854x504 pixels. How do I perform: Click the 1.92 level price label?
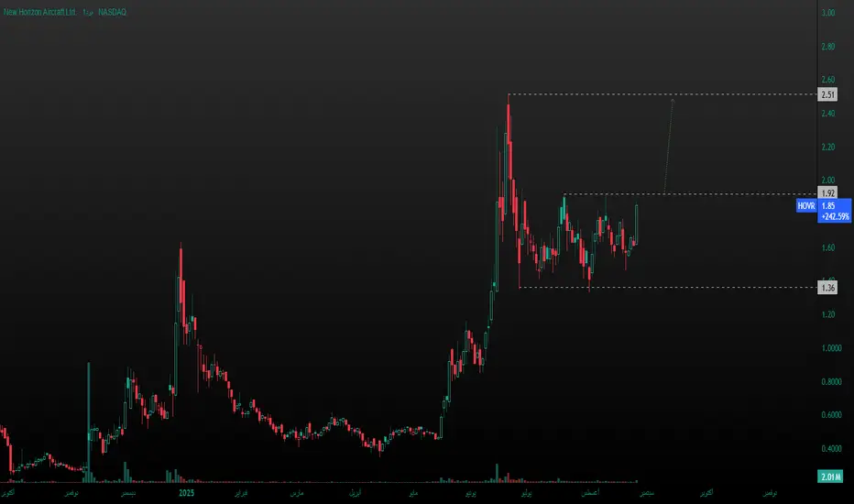tap(827, 192)
